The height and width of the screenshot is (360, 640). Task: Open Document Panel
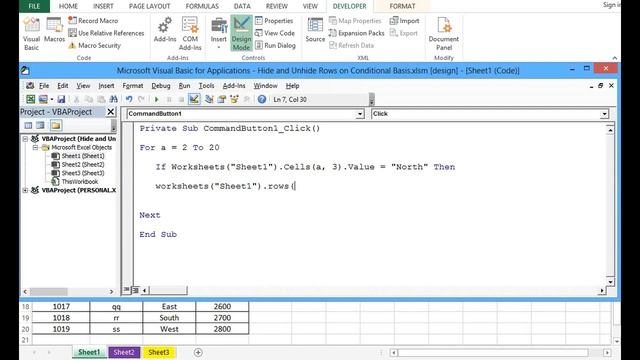pyautogui.click(x=444, y=34)
